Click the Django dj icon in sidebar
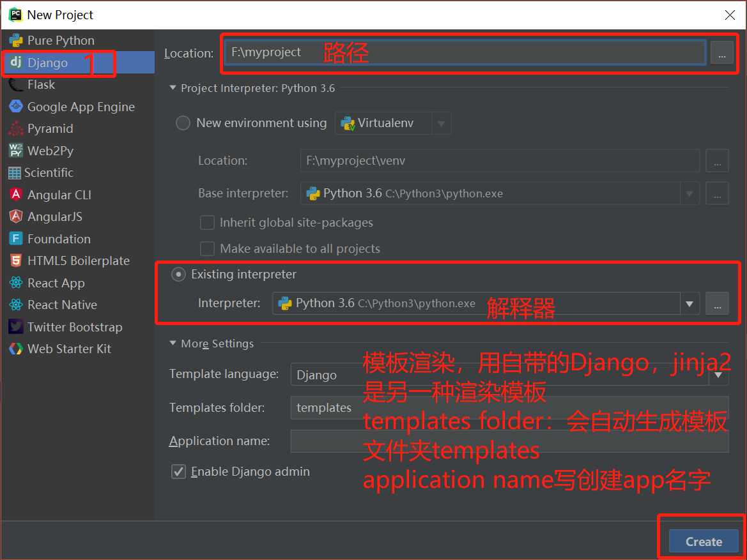This screenshot has height=560, width=747. pos(16,62)
